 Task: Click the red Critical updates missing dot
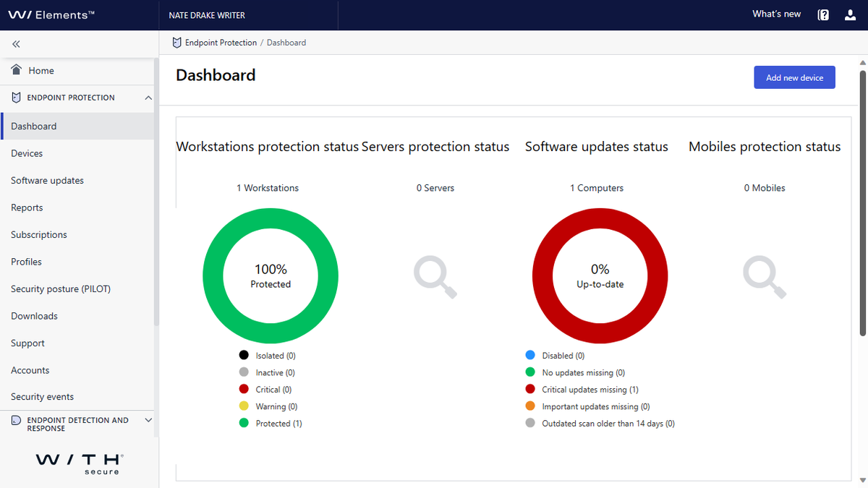click(530, 390)
